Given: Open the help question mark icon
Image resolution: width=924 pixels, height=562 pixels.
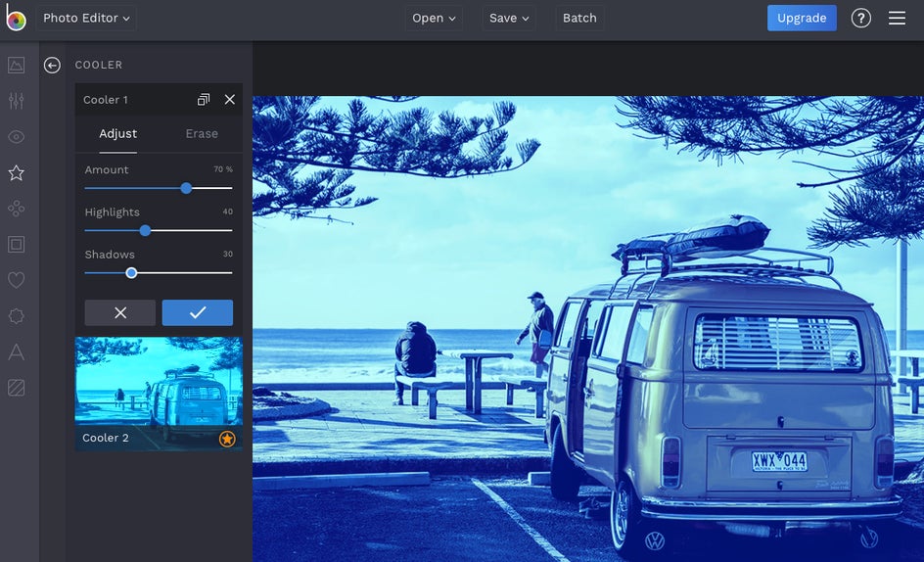Looking at the screenshot, I should coord(861,19).
